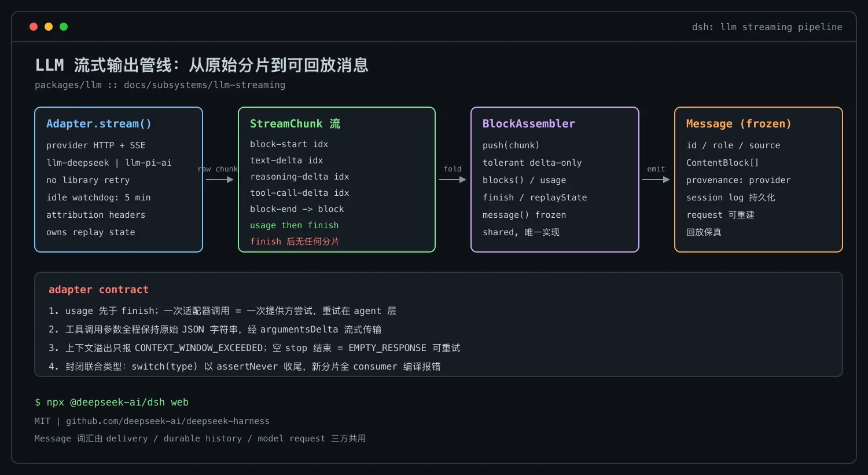Click the 'dsh: llm streaming pipeline' window title
This screenshot has height=475, width=868.
pos(767,27)
